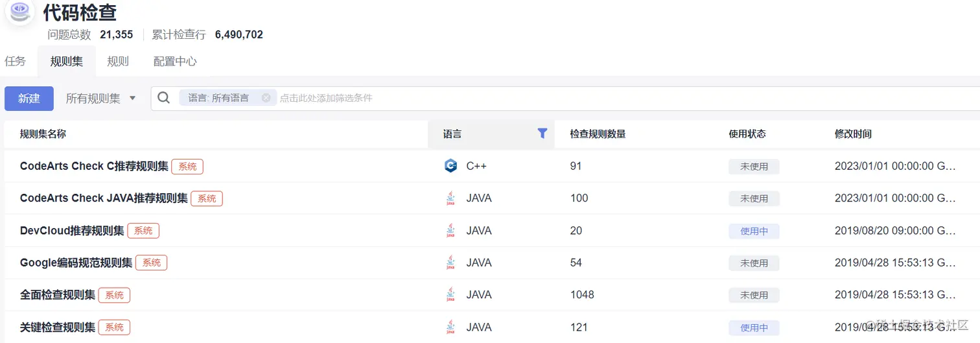Open the 语言 column filter funnel
This screenshot has height=343, width=980.
pos(542,134)
